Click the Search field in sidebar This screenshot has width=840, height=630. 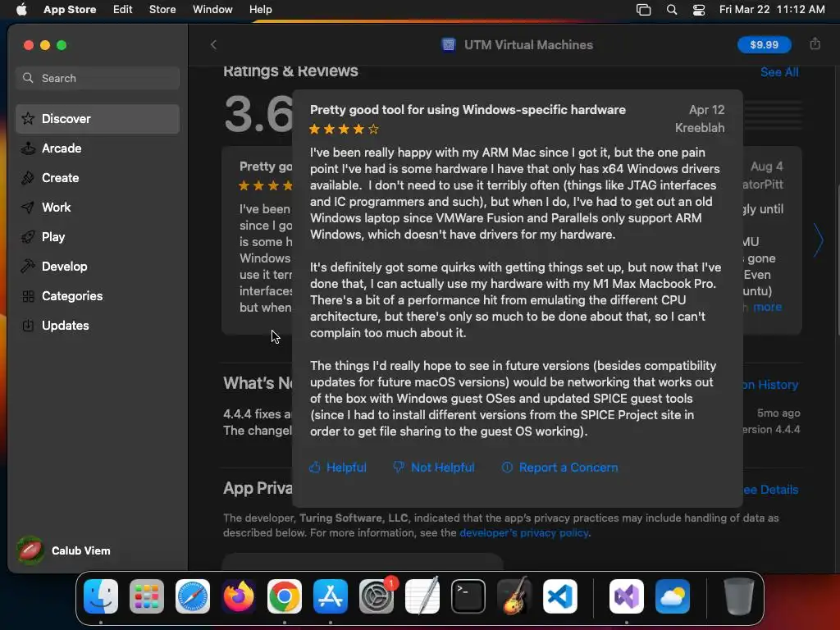pyautogui.click(x=98, y=78)
